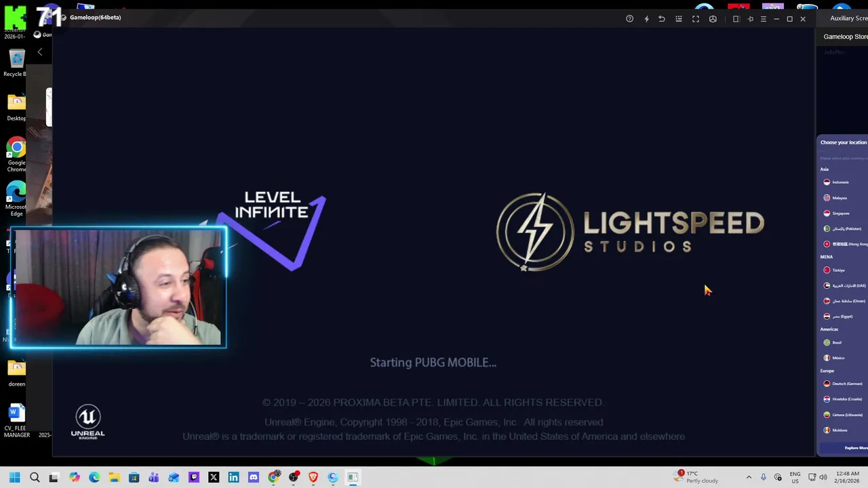Open Google Chrome desktop shortcut
The image size is (868, 488).
(16, 155)
